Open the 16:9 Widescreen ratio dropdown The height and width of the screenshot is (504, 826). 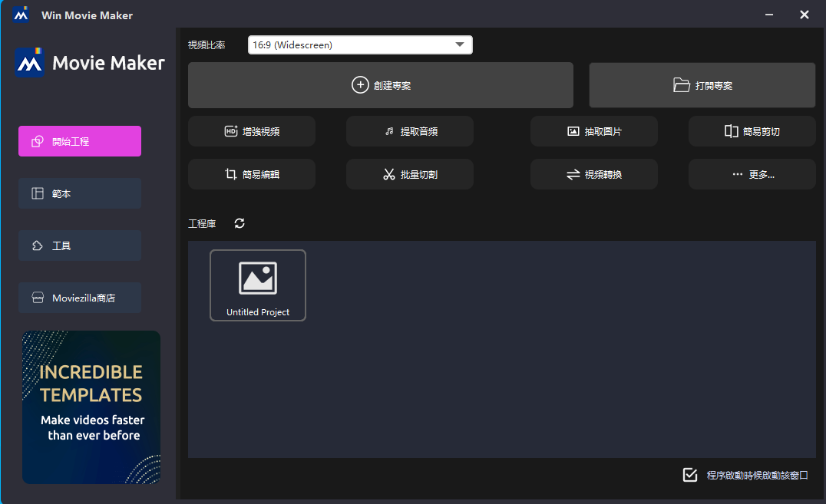pos(360,45)
